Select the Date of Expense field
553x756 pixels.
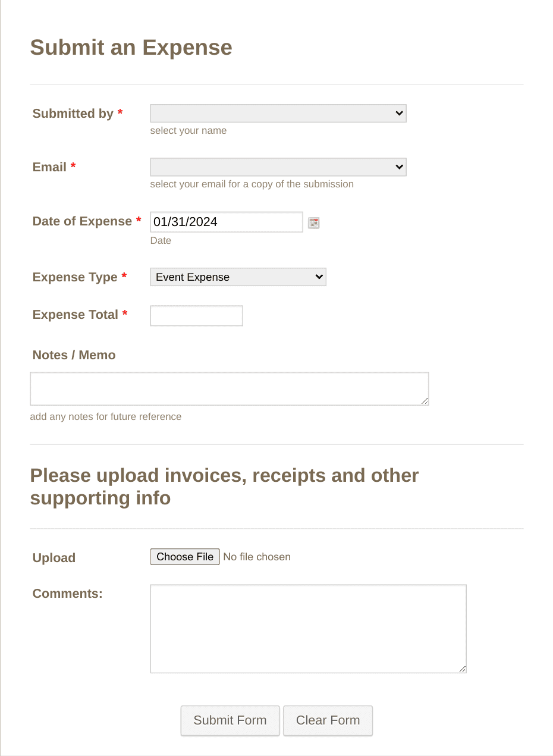(226, 221)
